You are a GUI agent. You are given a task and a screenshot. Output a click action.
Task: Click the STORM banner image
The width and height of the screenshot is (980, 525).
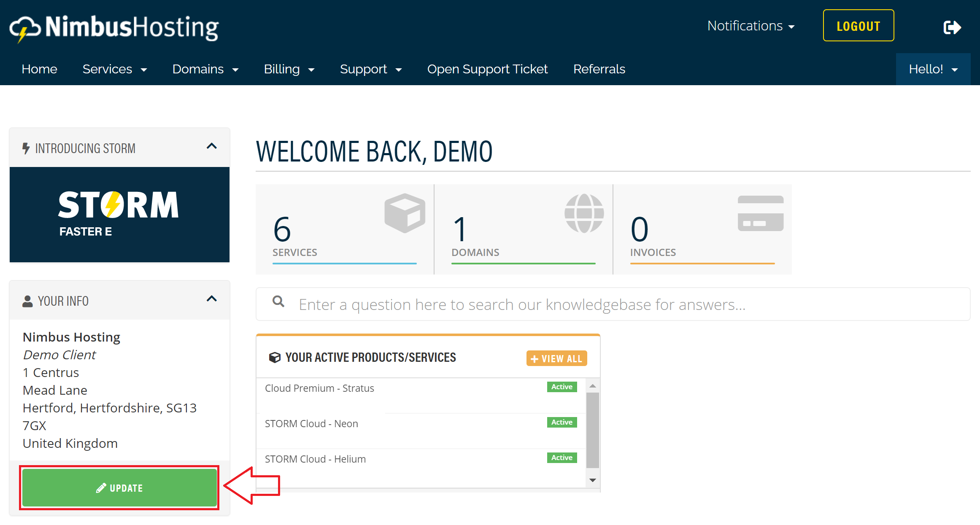click(x=119, y=214)
